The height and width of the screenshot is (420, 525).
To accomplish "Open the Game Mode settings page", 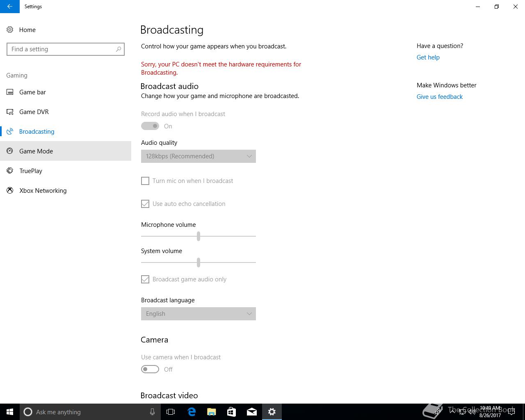I will (x=66, y=151).
